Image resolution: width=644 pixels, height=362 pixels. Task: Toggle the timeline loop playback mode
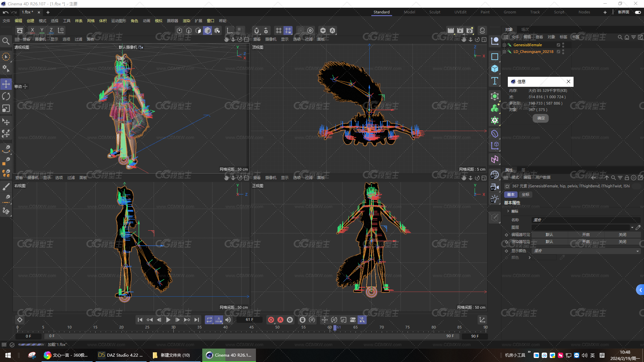[x=209, y=320]
